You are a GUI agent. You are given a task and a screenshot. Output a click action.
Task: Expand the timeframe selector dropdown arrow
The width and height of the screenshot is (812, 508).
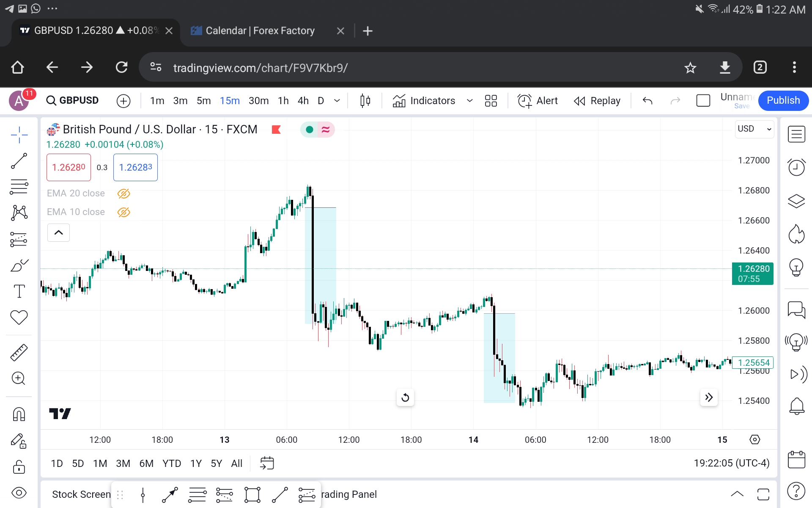coord(337,101)
